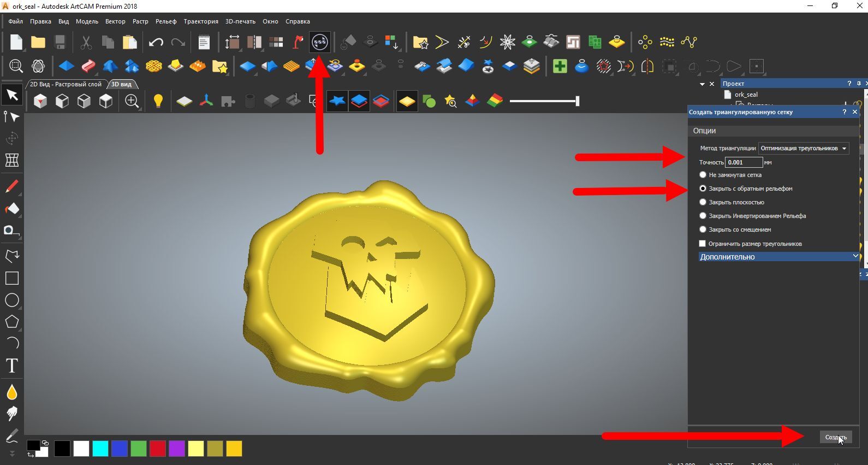Select 'Закрыть с обратным рельефом' radio option

point(703,189)
